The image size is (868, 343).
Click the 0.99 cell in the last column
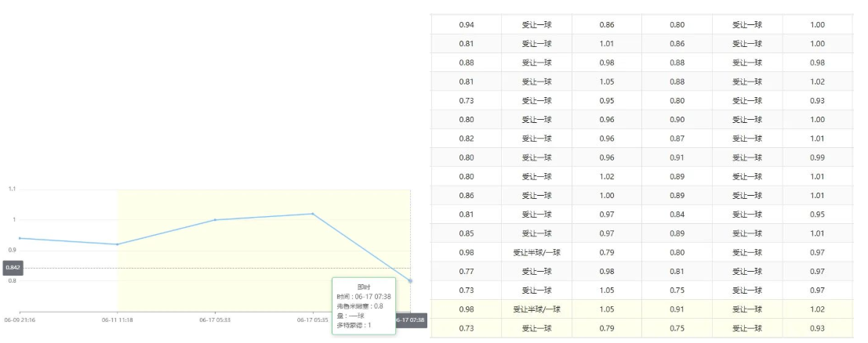click(818, 157)
